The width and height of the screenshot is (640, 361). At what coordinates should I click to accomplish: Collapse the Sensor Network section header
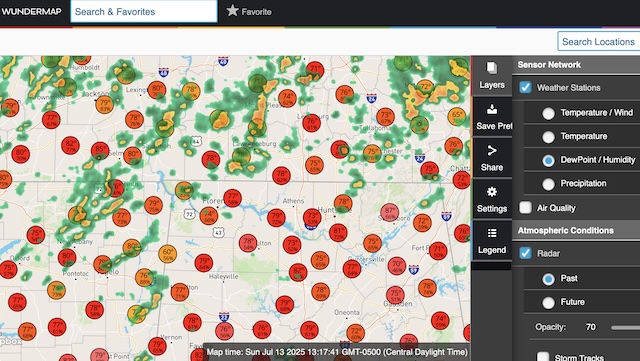pos(576,65)
